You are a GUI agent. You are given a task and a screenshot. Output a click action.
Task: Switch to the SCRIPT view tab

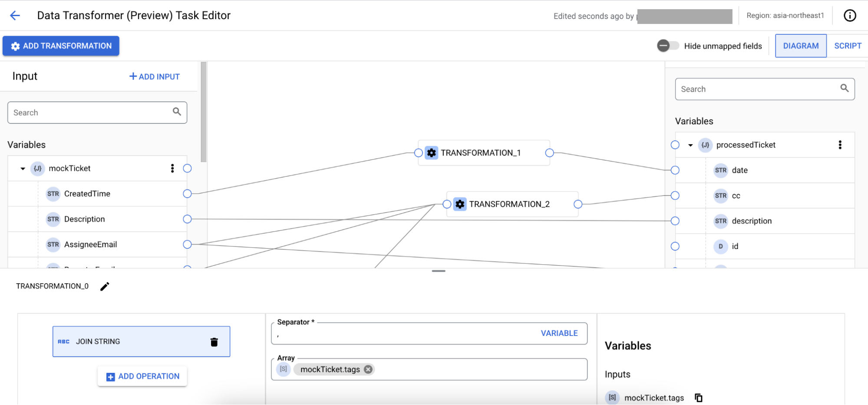click(x=847, y=45)
